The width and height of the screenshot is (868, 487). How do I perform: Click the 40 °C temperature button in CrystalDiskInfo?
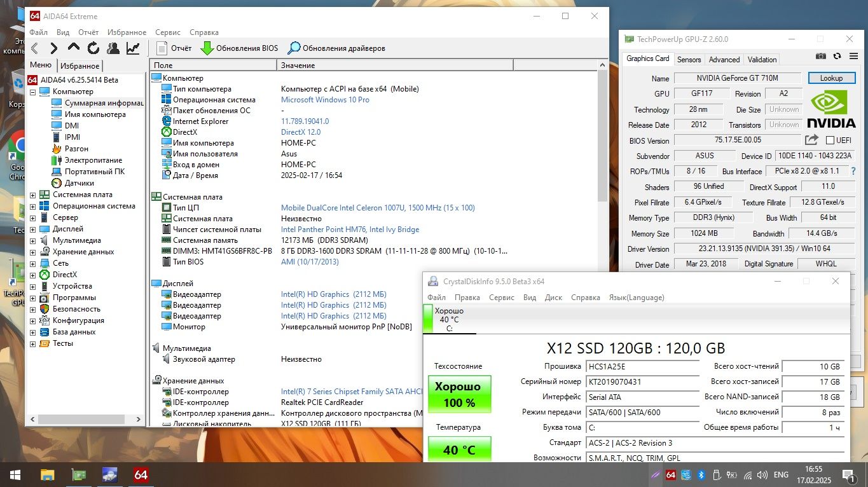459,449
